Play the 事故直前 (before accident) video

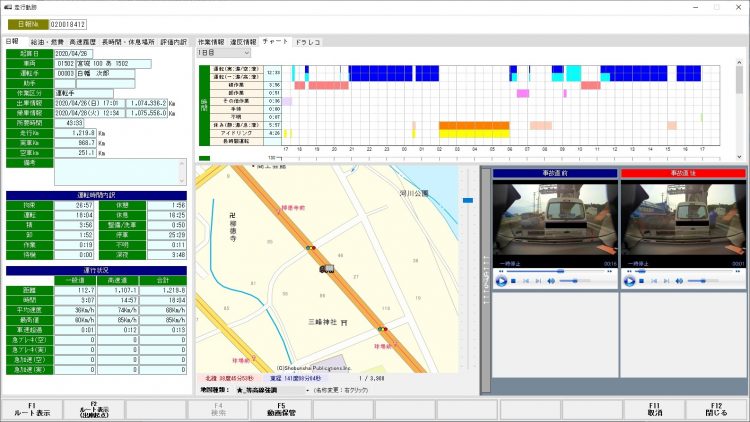[500, 281]
